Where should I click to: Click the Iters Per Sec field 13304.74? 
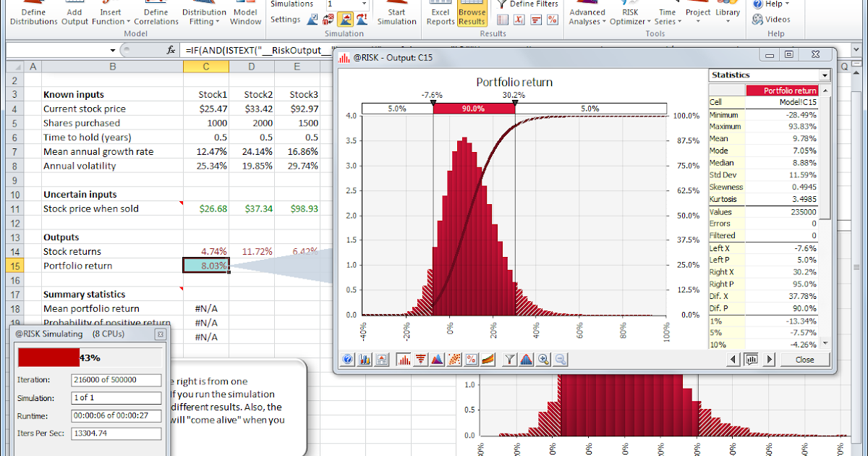click(x=116, y=434)
